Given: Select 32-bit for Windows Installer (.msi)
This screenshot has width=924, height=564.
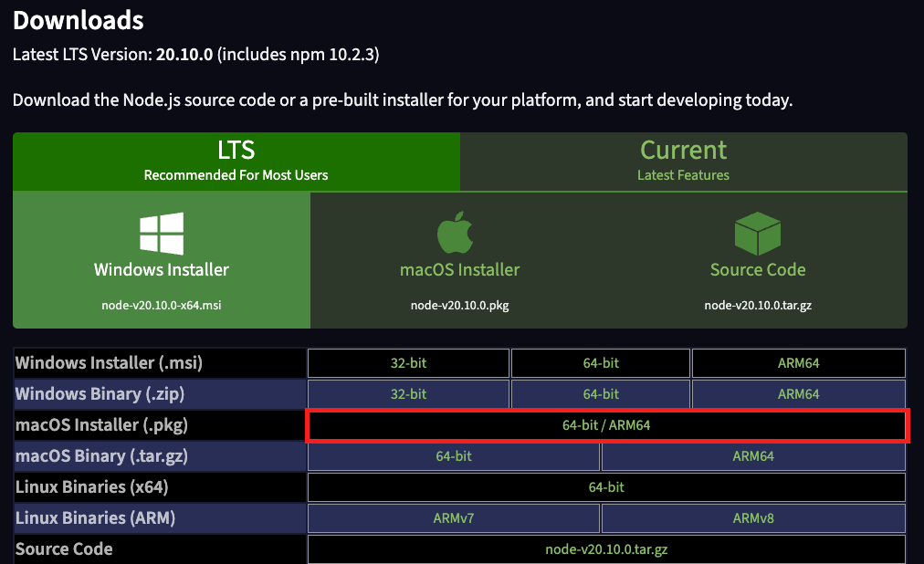Looking at the screenshot, I should pyautogui.click(x=408, y=363).
